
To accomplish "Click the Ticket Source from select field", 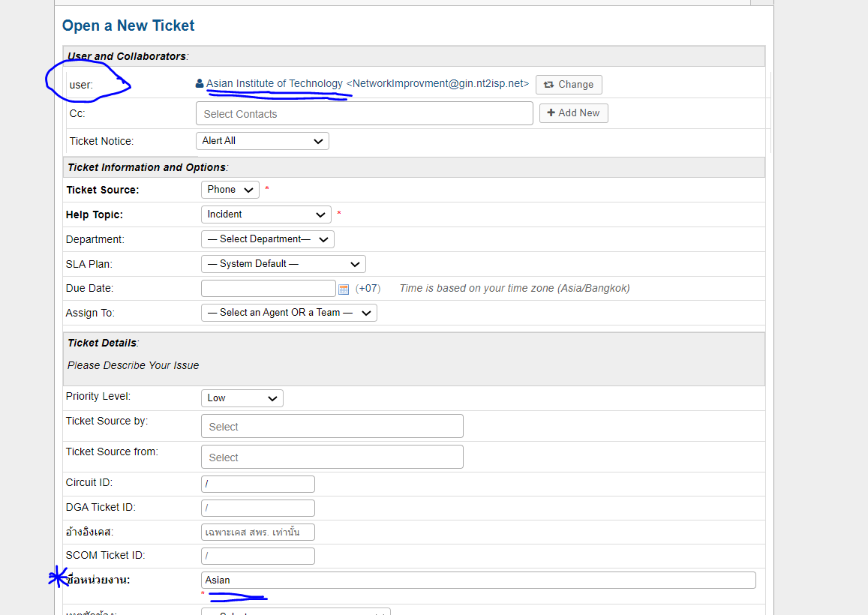I will [332, 457].
